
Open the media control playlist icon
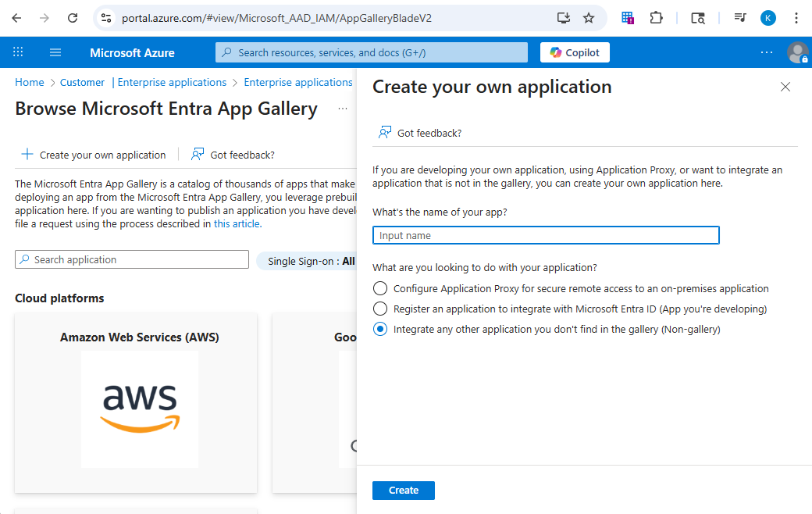pyautogui.click(x=740, y=18)
